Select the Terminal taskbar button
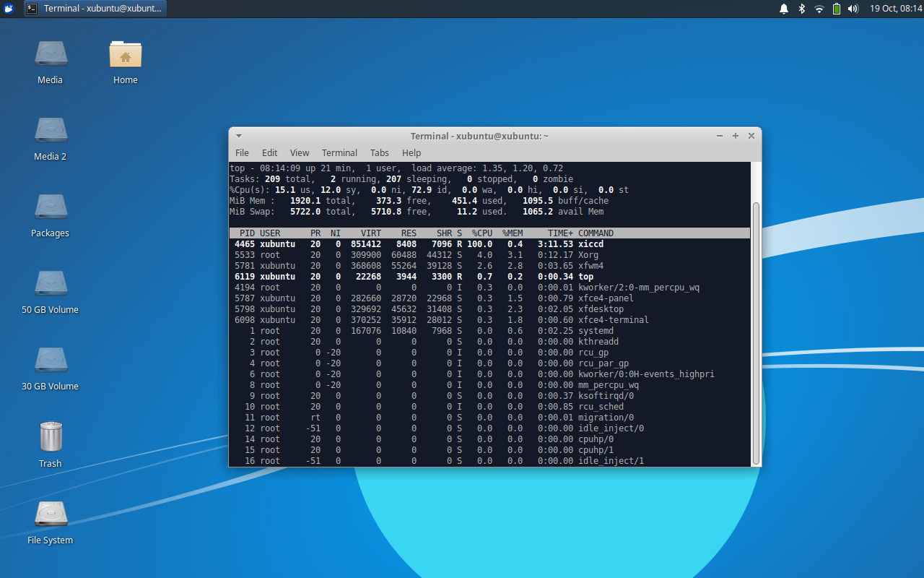The width and height of the screenshot is (924, 578). (x=94, y=9)
